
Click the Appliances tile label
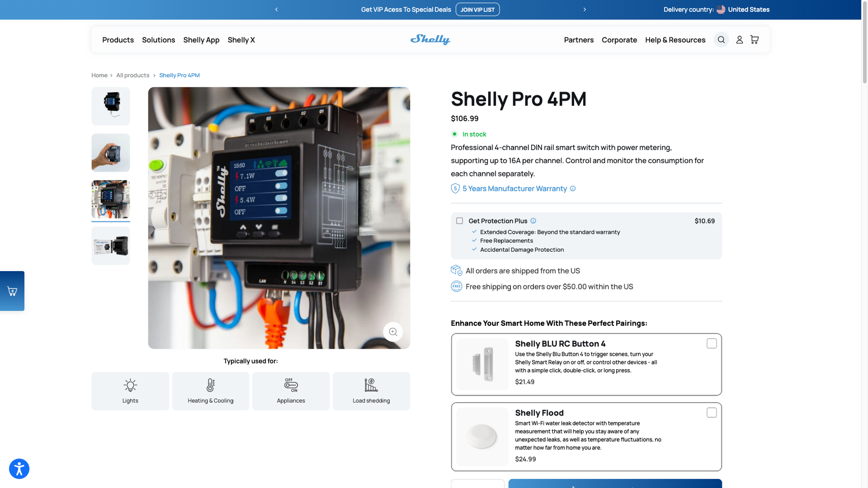click(291, 401)
